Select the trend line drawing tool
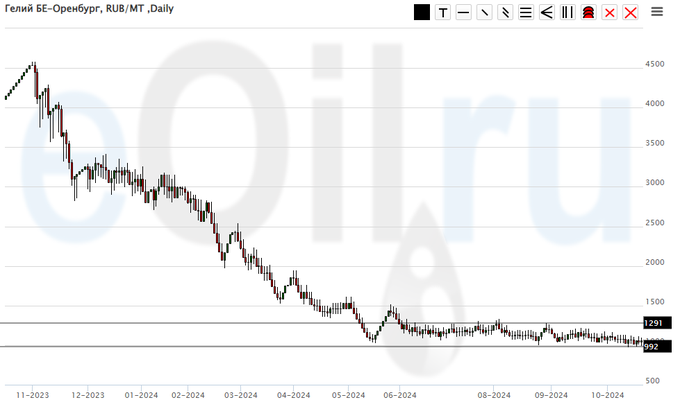This screenshot has width=680, height=409. tap(485, 12)
